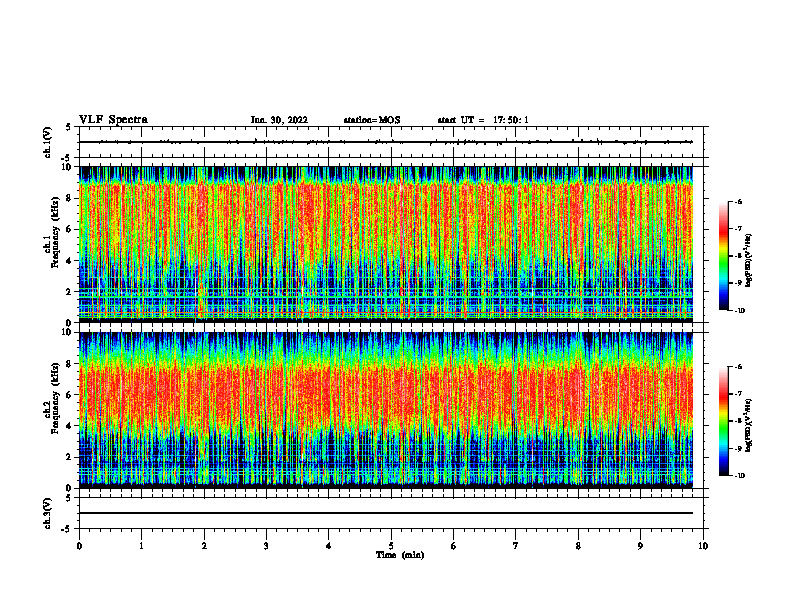
Task: Click time axis tick label "5"
Action: (x=391, y=546)
